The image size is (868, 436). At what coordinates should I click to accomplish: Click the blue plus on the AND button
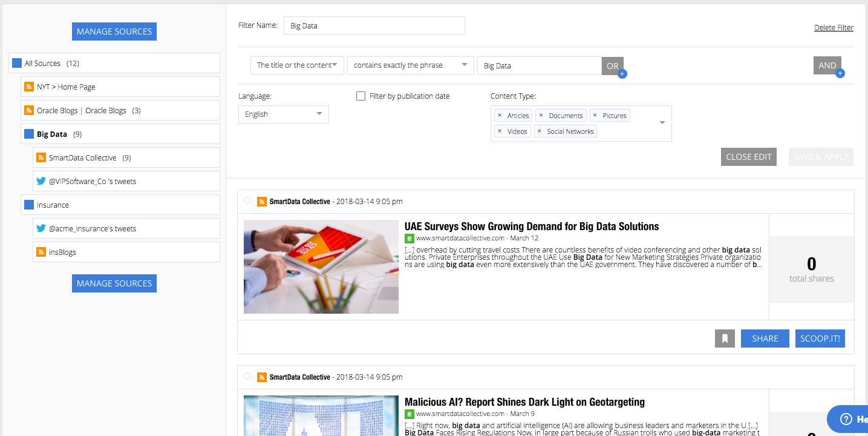[840, 74]
